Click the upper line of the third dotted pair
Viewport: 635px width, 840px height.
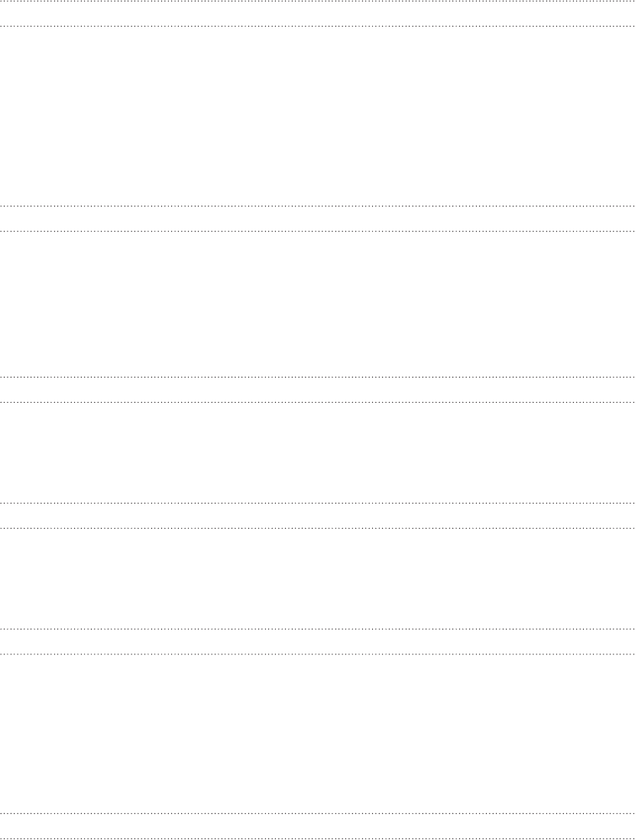(318, 377)
